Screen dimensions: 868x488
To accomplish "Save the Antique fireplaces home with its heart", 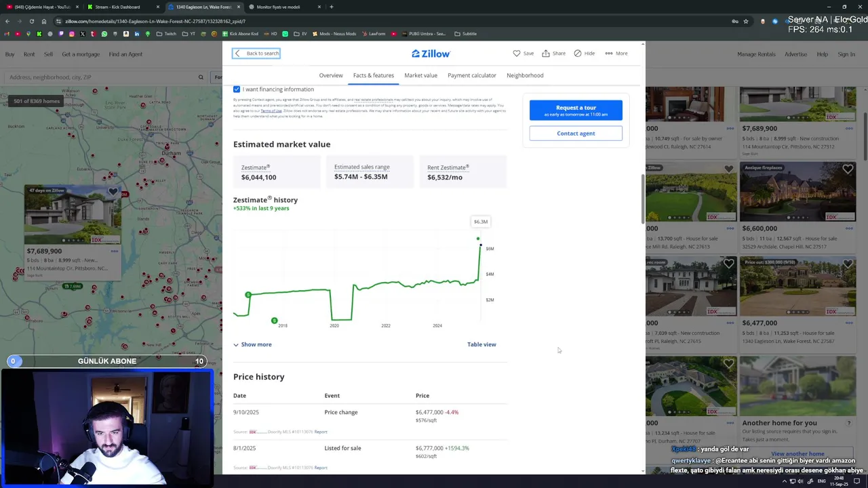I will [848, 169].
